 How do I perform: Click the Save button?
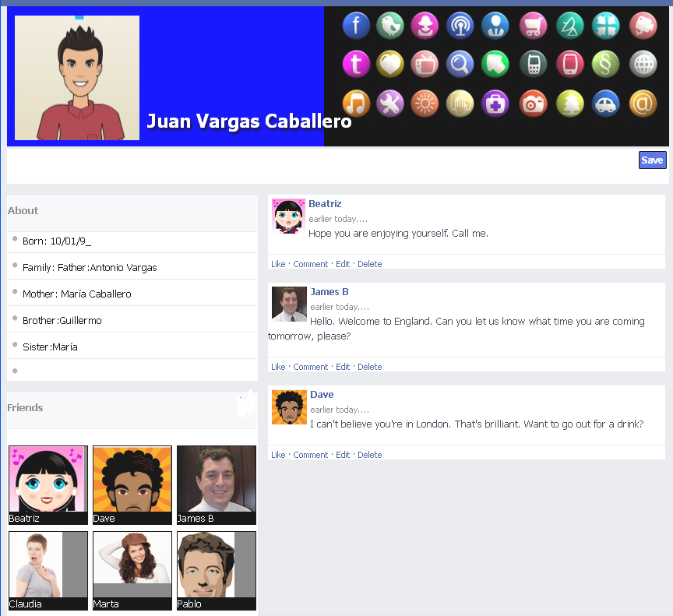point(652,160)
